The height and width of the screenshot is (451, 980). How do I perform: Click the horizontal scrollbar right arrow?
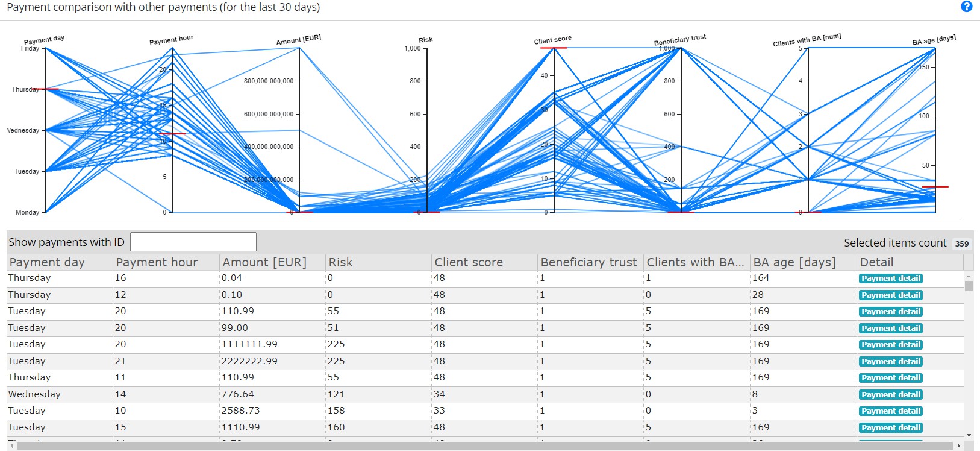coord(958,446)
